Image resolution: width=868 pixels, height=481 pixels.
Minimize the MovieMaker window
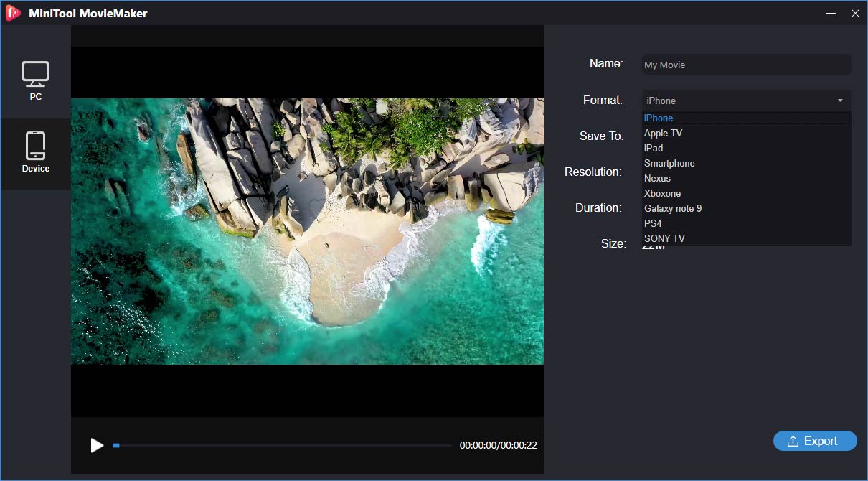click(831, 13)
